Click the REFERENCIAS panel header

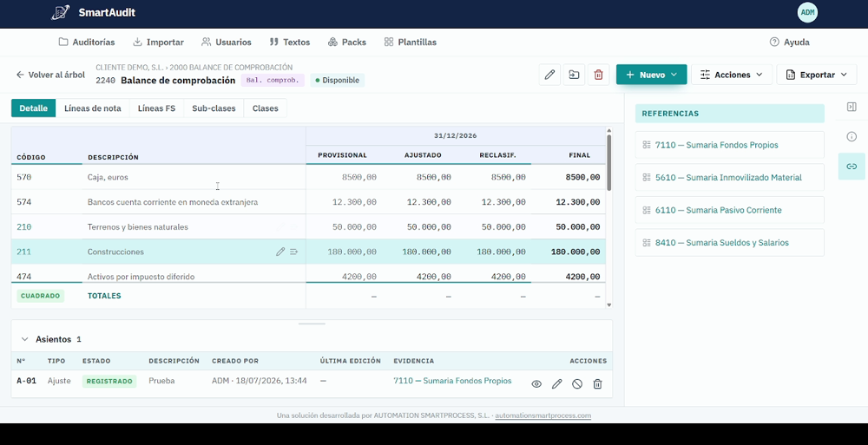730,114
